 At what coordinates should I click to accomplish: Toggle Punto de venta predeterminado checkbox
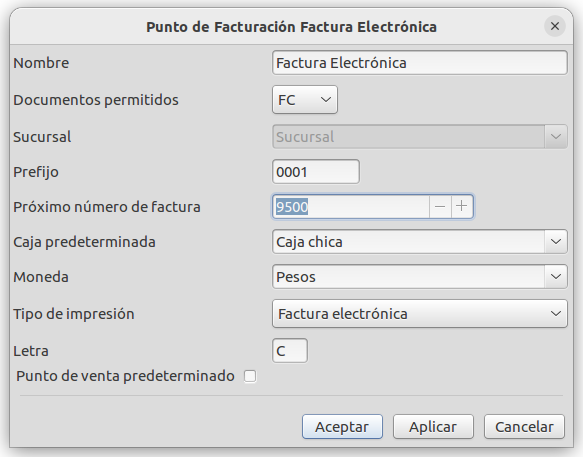(250, 376)
